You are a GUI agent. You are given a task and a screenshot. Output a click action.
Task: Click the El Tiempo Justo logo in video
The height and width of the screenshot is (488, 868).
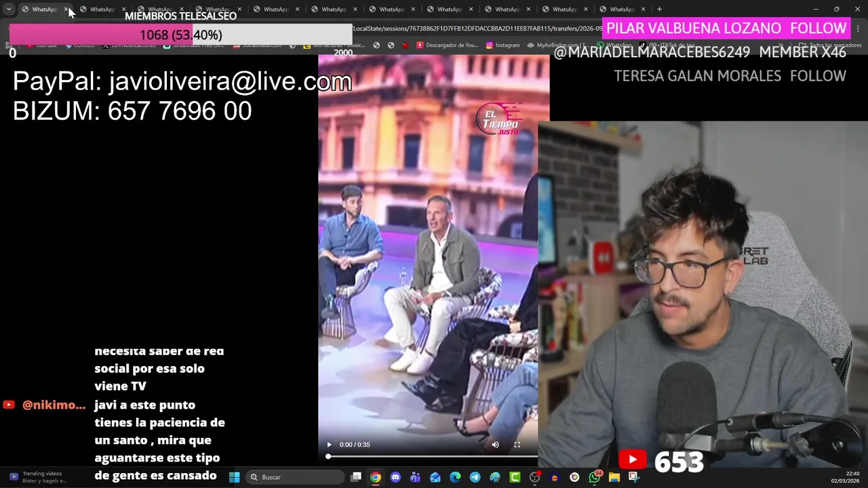click(500, 119)
